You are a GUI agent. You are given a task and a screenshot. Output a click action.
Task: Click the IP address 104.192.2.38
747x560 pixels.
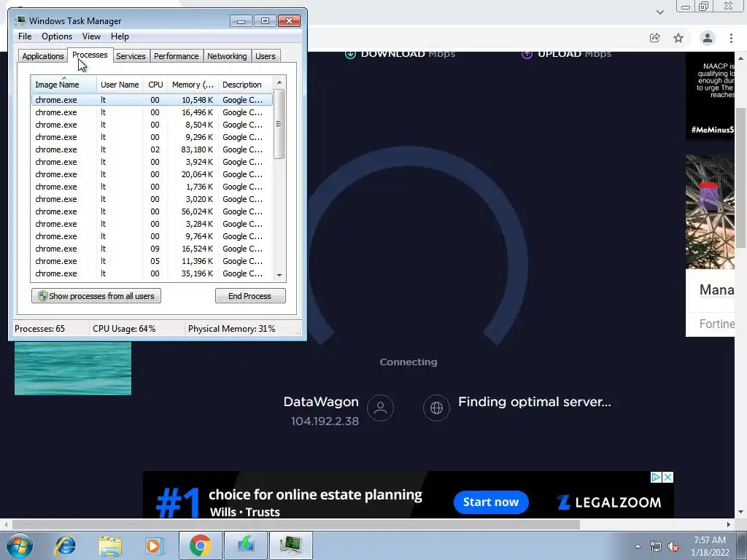(x=325, y=421)
